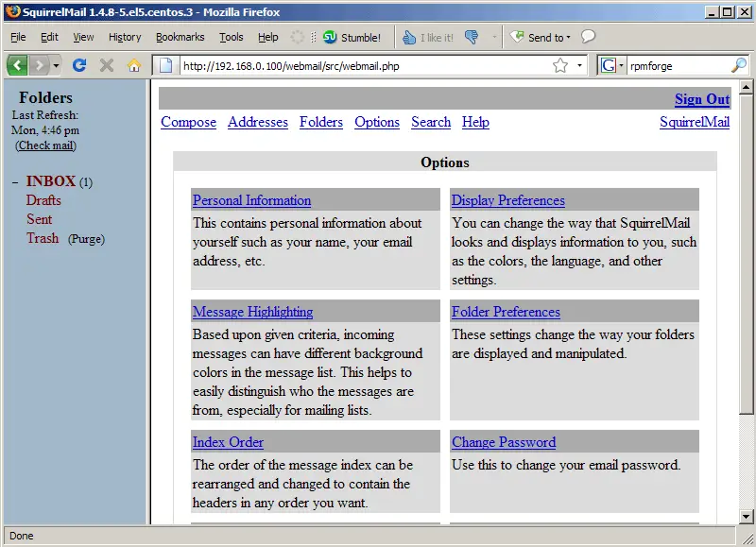This screenshot has height=547, width=756.
Task: Open the Sent folder
Action: 39,219
